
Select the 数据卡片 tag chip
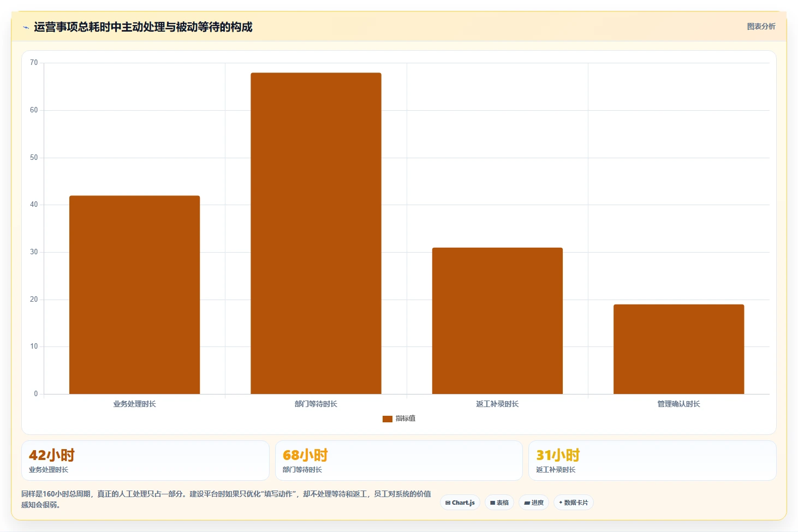coord(574,503)
